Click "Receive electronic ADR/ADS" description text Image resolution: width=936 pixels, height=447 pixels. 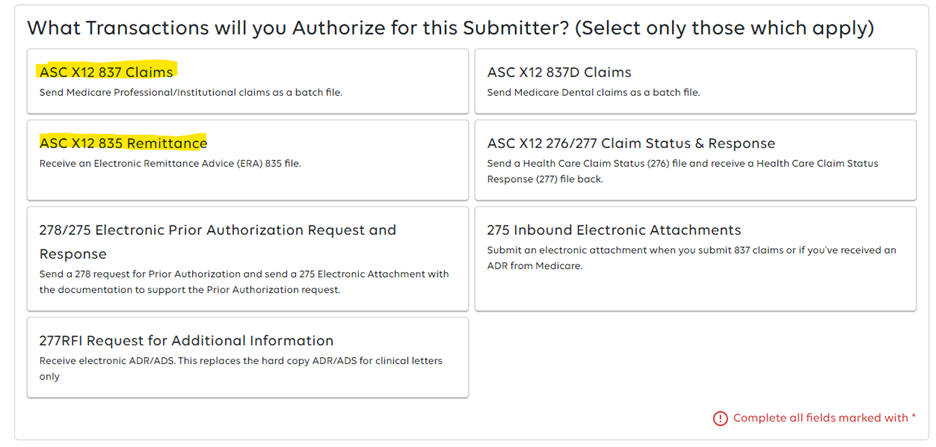(240, 360)
